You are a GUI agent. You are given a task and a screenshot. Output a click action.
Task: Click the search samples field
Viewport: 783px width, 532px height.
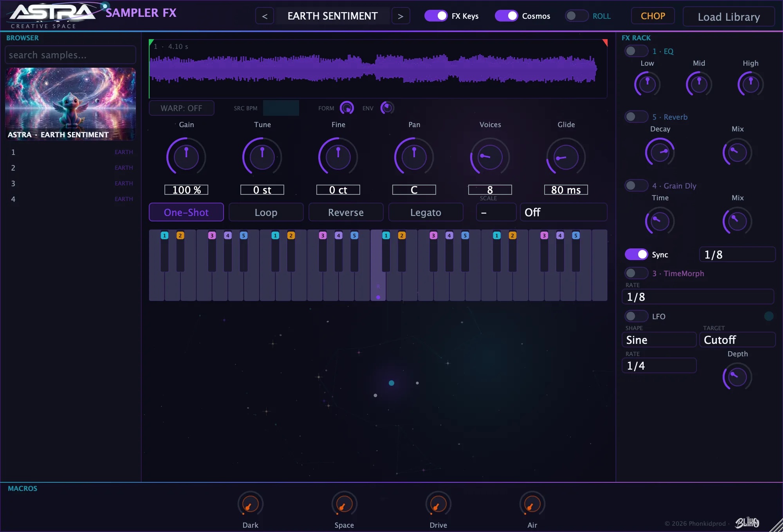(70, 55)
